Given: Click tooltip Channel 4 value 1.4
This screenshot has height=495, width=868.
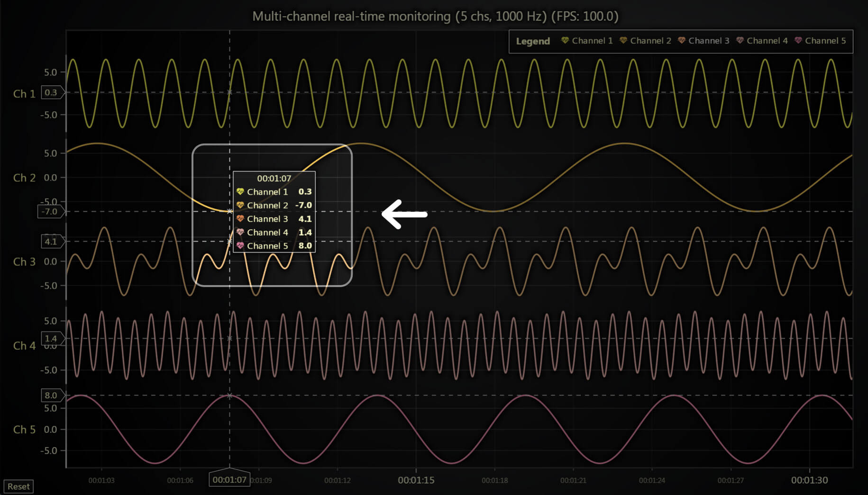Looking at the screenshot, I should [x=305, y=232].
